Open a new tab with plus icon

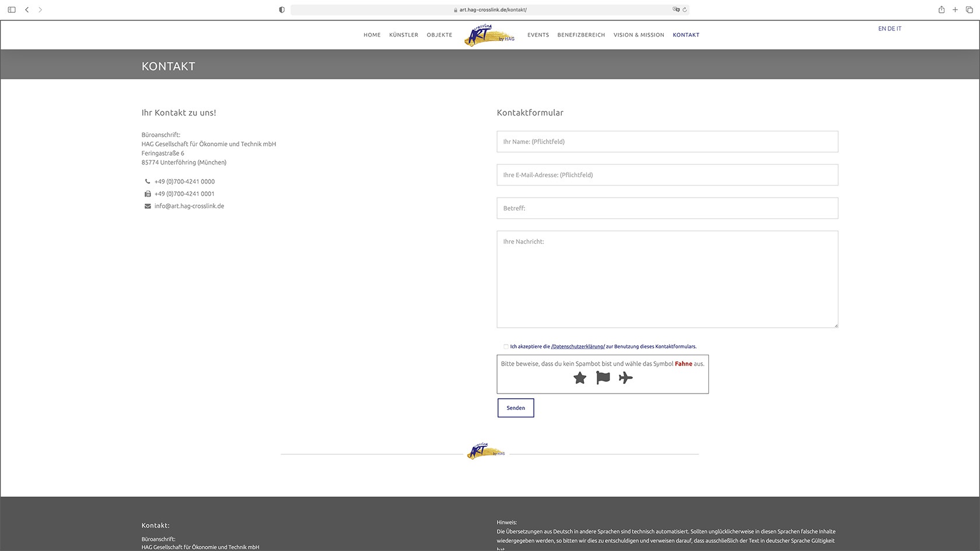(x=956, y=10)
